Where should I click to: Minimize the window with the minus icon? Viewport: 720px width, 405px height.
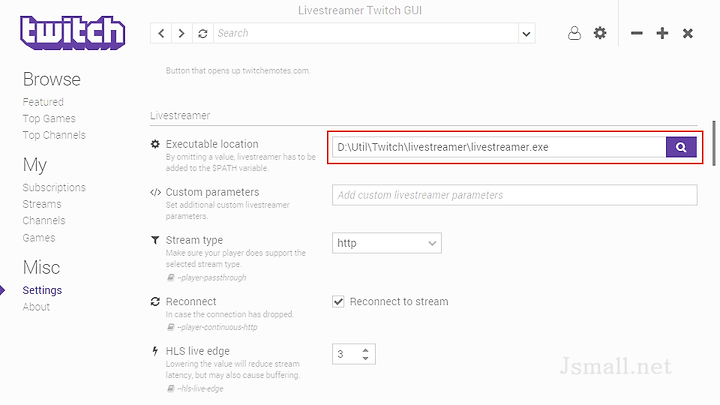coord(636,33)
